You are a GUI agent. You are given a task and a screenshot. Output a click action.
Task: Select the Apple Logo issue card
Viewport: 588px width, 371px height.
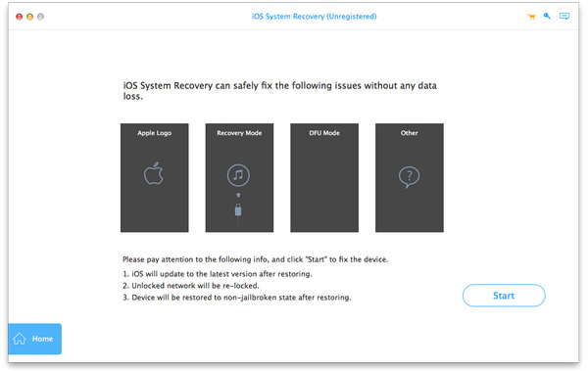pos(155,177)
